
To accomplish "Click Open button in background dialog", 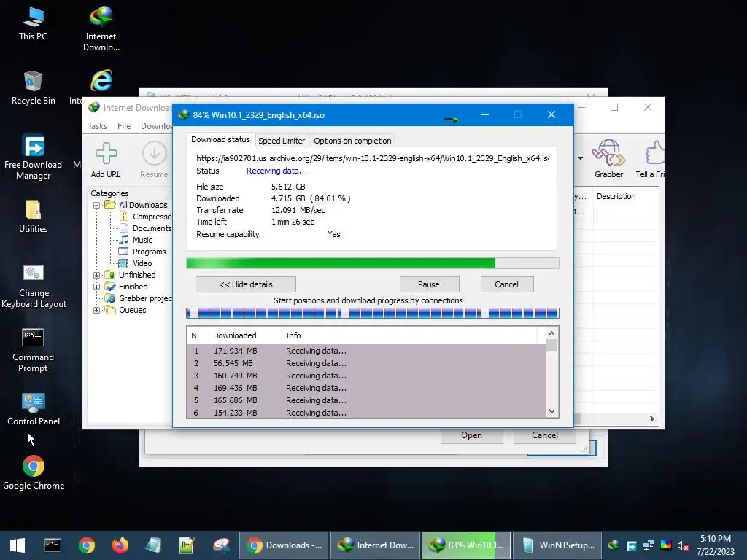I will (x=472, y=435).
